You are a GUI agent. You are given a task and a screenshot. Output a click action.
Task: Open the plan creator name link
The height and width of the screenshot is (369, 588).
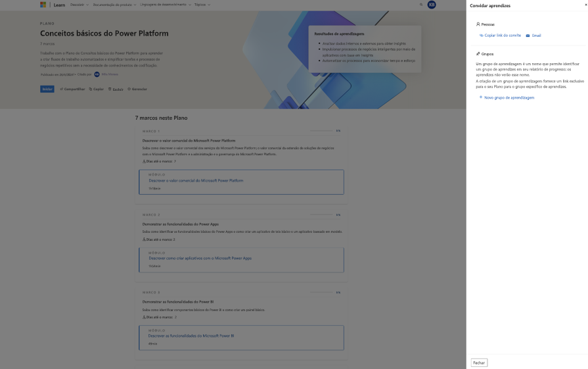coord(110,74)
